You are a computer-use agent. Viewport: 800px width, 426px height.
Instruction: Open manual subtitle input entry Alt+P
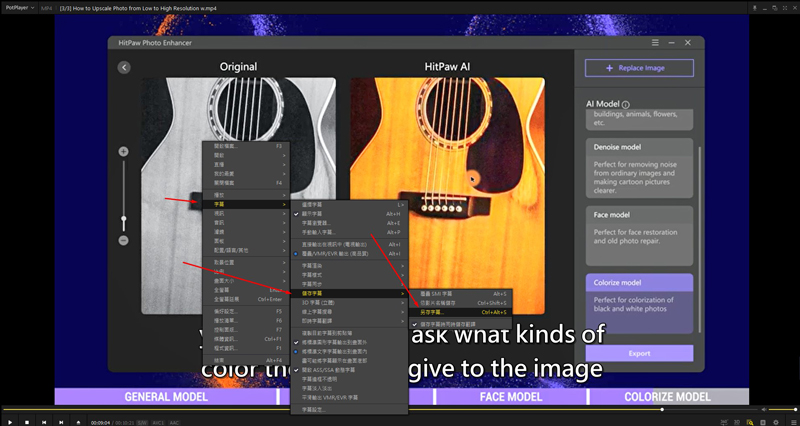point(349,232)
